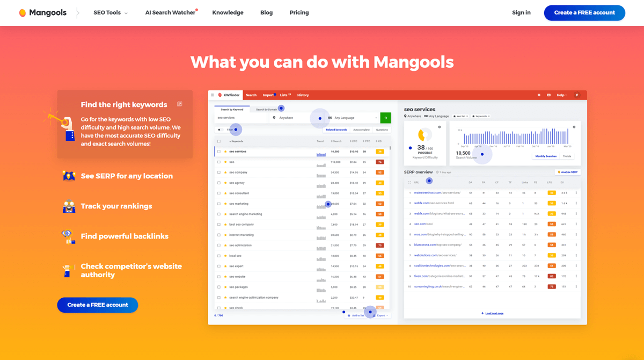Open the settings gear in KWFinder's top bar
Screen dimensions: 644x360
pyautogui.click(x=539, y=95)
